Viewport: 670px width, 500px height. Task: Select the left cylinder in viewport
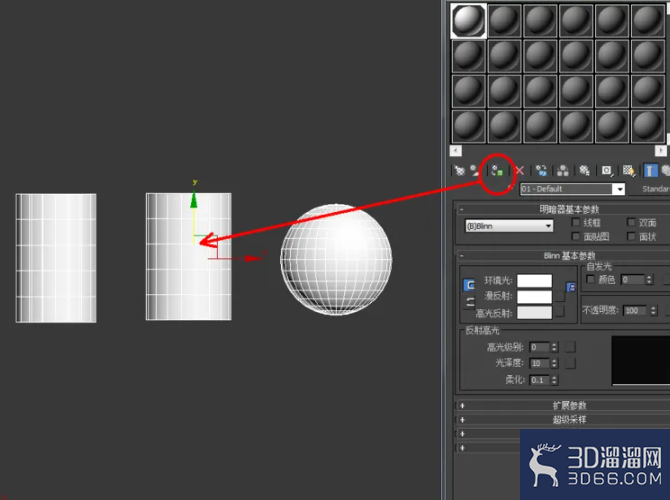pos(56,258)
